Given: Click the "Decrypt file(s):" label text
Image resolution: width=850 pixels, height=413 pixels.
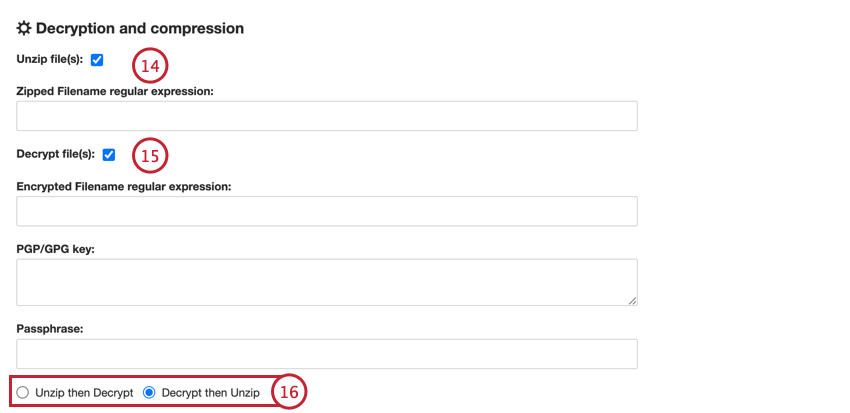Looking at the screenshot, I should (x=56, y=154).
